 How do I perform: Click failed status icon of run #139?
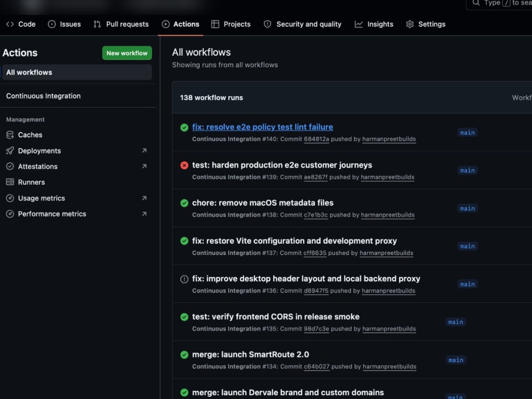pyautogui.click(x=184, y=165)
